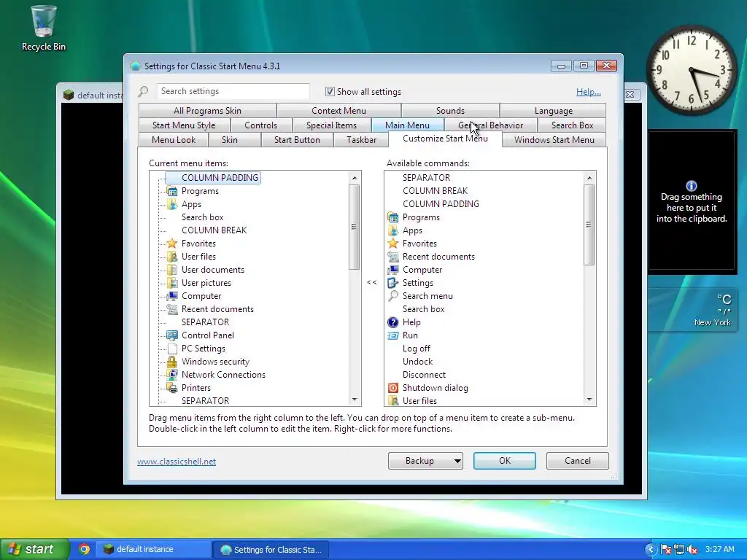Select Search box in Current menu items
The height and width of the screenshot is (560, 747).
pos(203,217)
